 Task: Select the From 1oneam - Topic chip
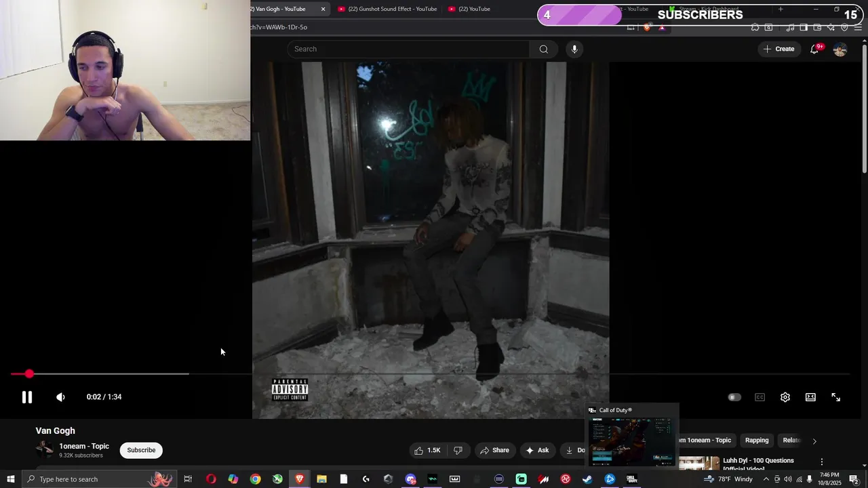pyautogui.click(x=706, y=441)
